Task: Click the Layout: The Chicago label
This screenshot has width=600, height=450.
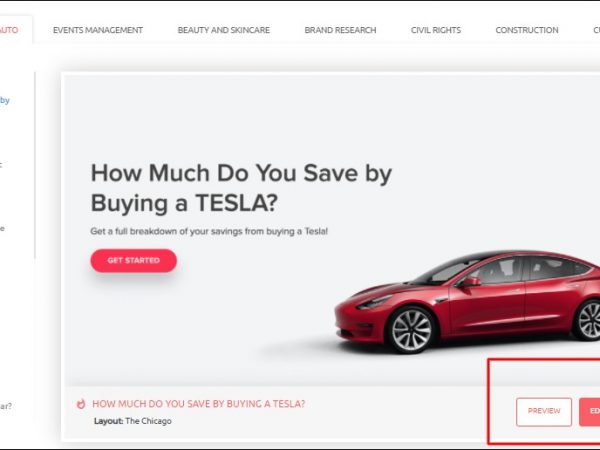Action: [133, 421]
